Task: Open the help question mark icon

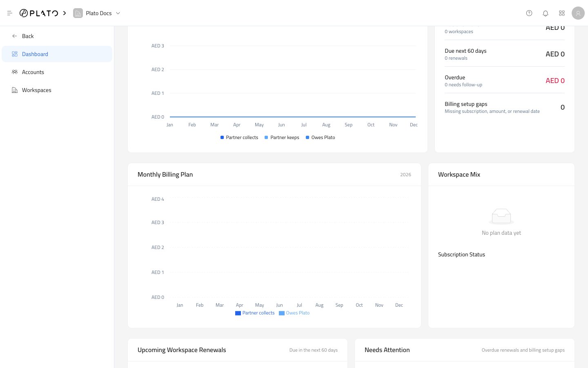Action: (x=529, y=13)
